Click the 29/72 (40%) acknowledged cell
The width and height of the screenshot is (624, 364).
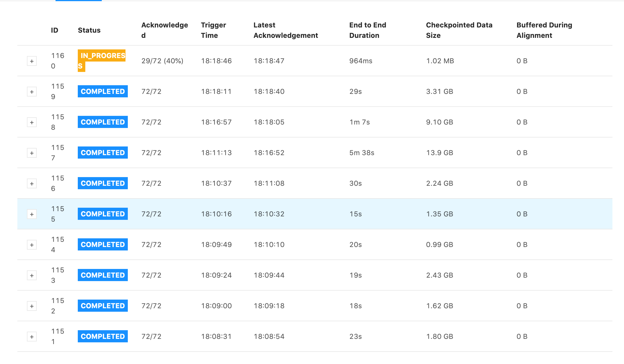click(162, 61)
